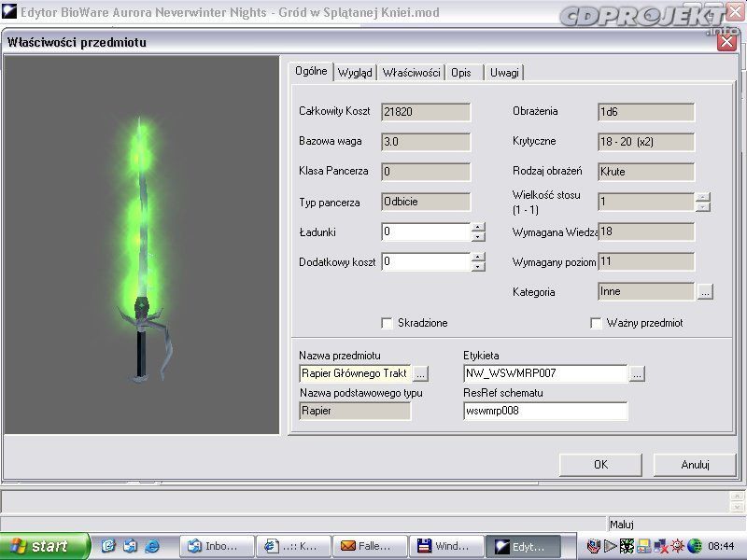Switch to the Inbox taskbar window
Image resolution: width=747 pixels, height=560 pixels.
tap(217, 546)
